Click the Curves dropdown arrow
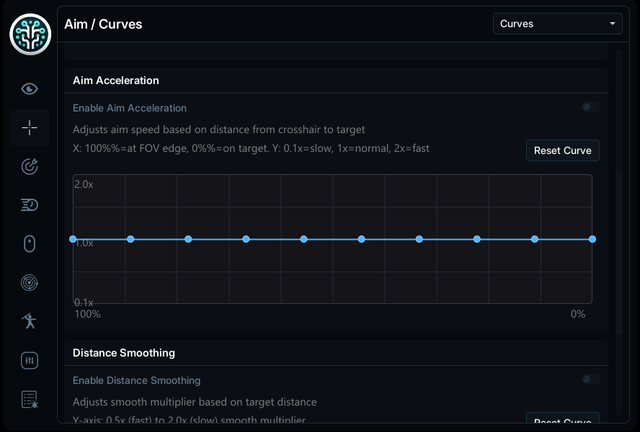 tap(612, 24)
